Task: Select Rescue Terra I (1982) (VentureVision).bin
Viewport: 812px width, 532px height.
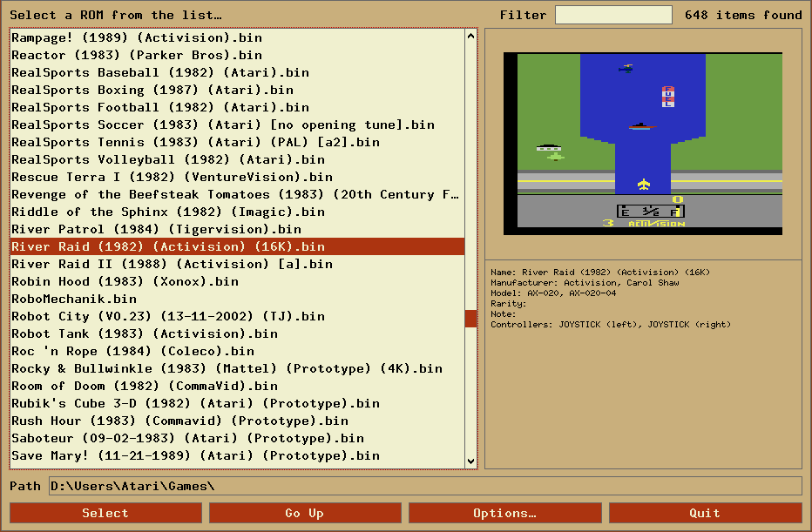Action: click(237, 177)
